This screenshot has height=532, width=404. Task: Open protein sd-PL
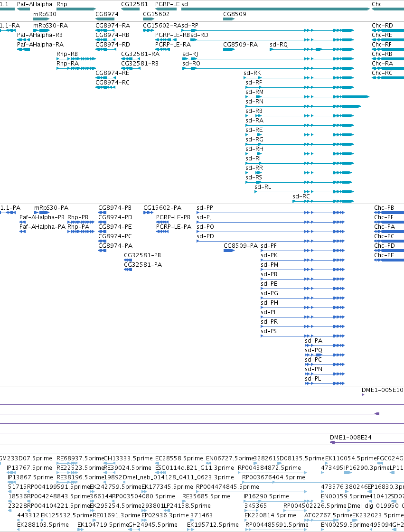point(313,379)
